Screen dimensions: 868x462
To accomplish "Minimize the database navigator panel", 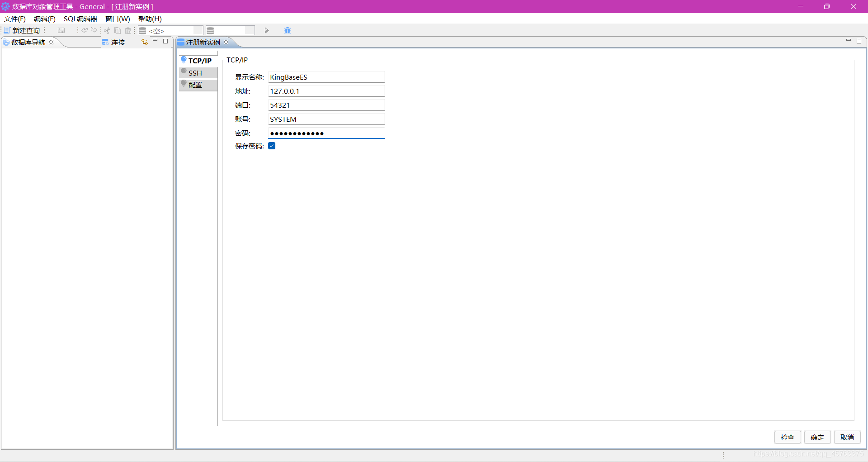I will (155, 41).
